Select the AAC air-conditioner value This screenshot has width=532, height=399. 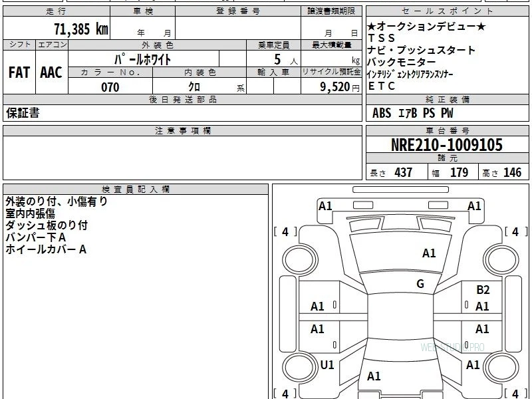click(x=51, y=72)
